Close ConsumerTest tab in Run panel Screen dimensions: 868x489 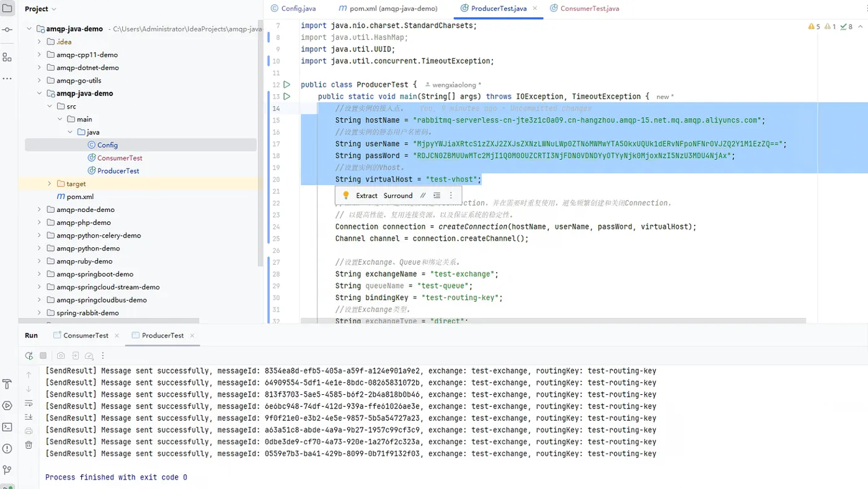[116, 335]
